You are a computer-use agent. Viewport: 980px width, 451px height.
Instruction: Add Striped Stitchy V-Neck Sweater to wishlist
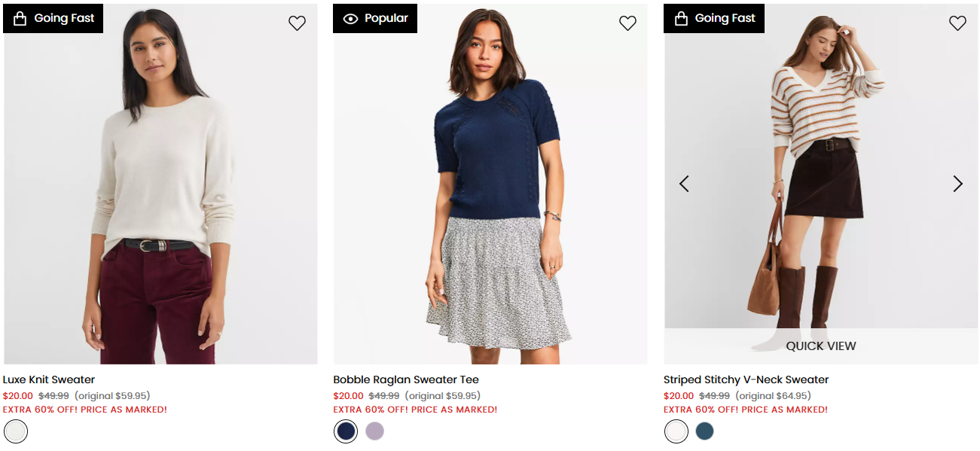click(957, 23)
